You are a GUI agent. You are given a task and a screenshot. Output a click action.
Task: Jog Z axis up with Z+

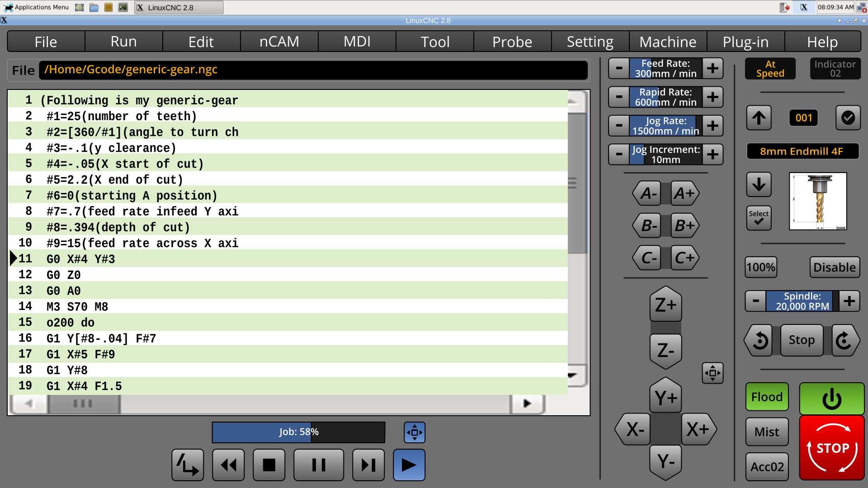(x=665, y=305)
